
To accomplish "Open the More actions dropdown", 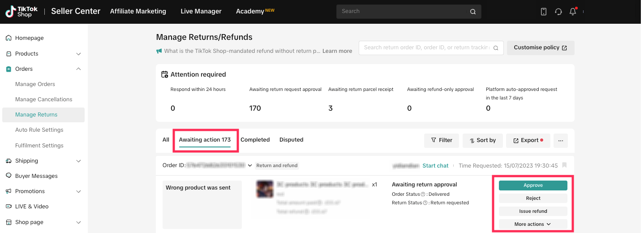I will 533,224.
